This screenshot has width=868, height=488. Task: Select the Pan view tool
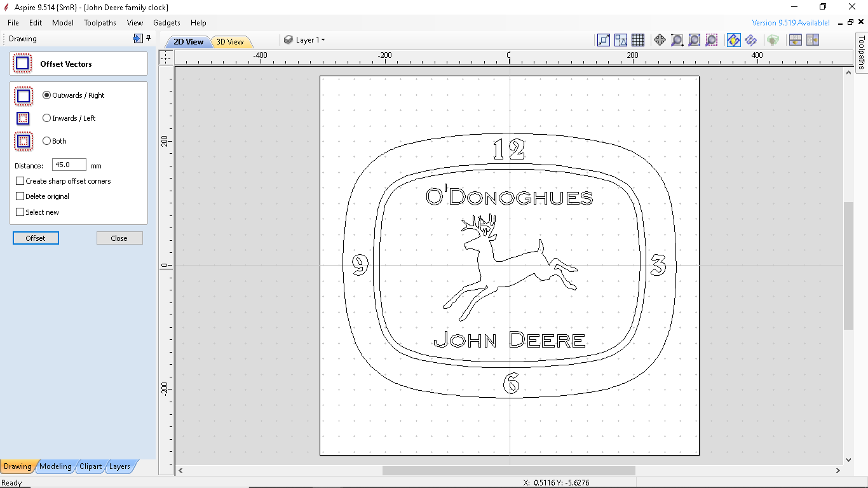coord(660,39)
